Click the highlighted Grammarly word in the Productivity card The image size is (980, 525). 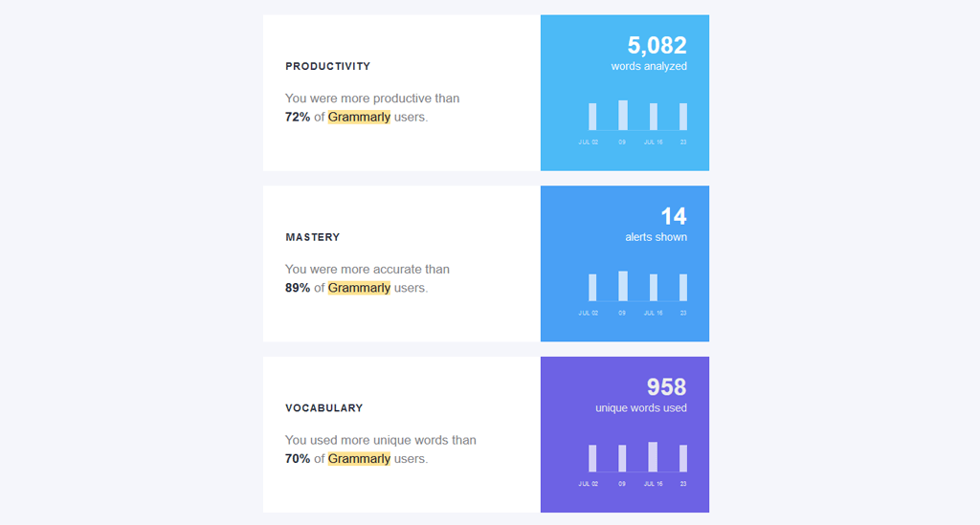point(359,117)
